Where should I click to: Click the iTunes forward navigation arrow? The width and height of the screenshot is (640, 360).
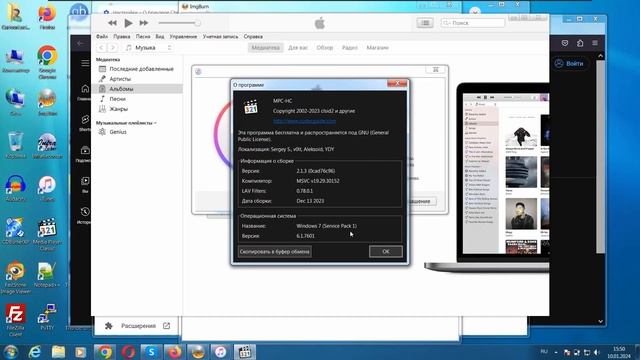click(113, 48)
